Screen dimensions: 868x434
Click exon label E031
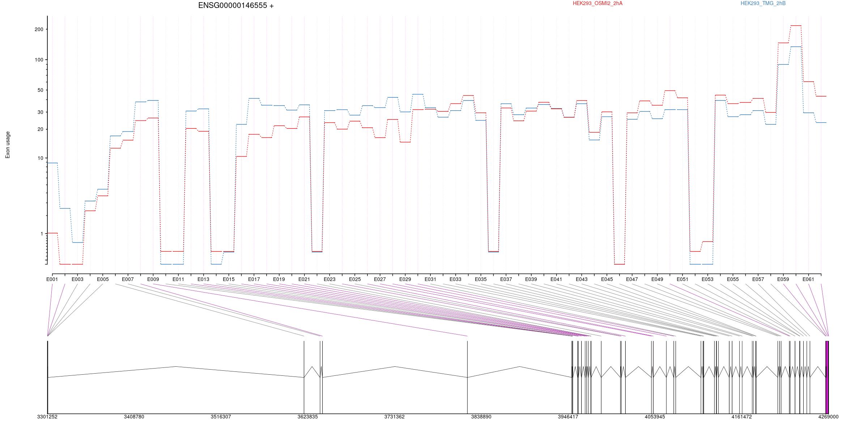point(430,279)
